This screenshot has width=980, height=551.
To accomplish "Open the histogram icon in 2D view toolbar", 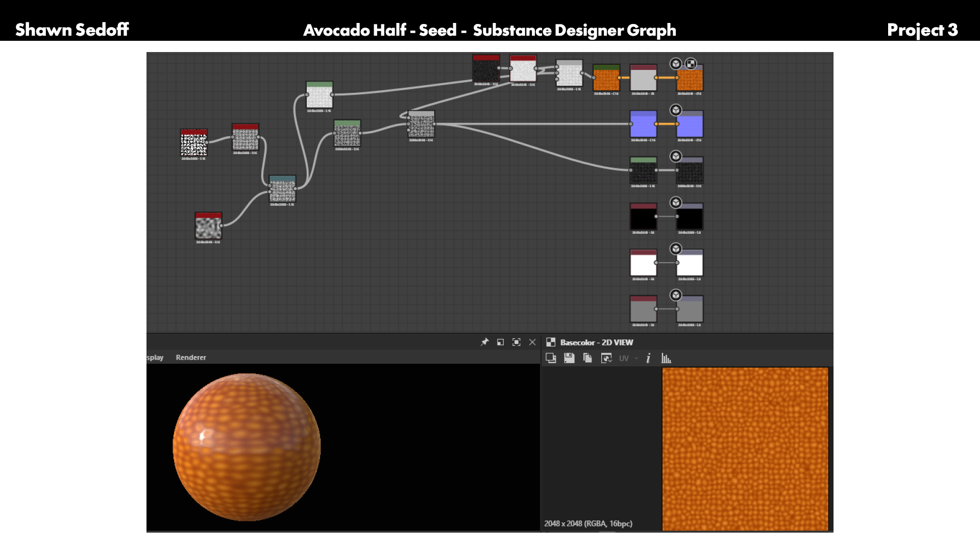I will click(x=666, y=358).
